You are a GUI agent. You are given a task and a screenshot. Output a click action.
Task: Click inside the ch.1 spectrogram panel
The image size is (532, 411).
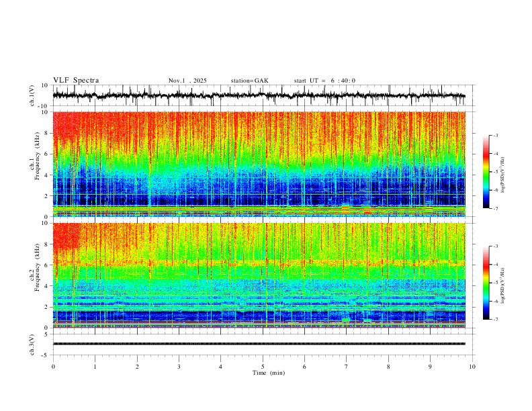[259, 164]
